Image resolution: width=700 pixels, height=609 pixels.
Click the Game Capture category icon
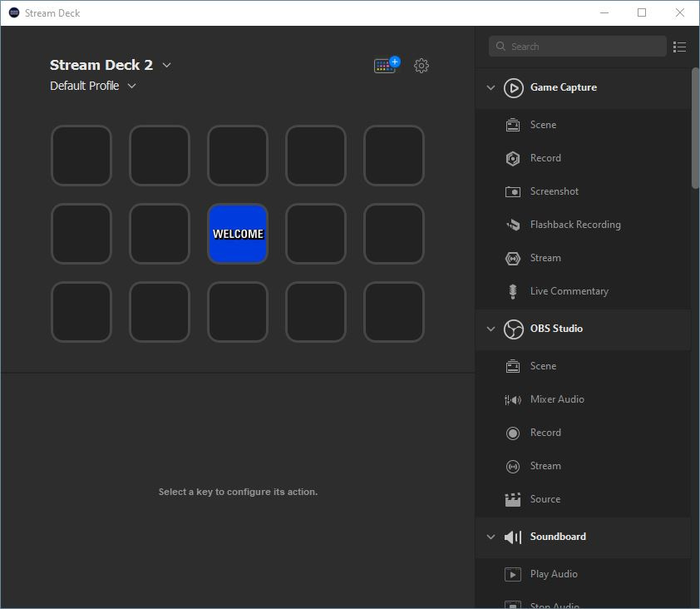(x=514, y=87)
